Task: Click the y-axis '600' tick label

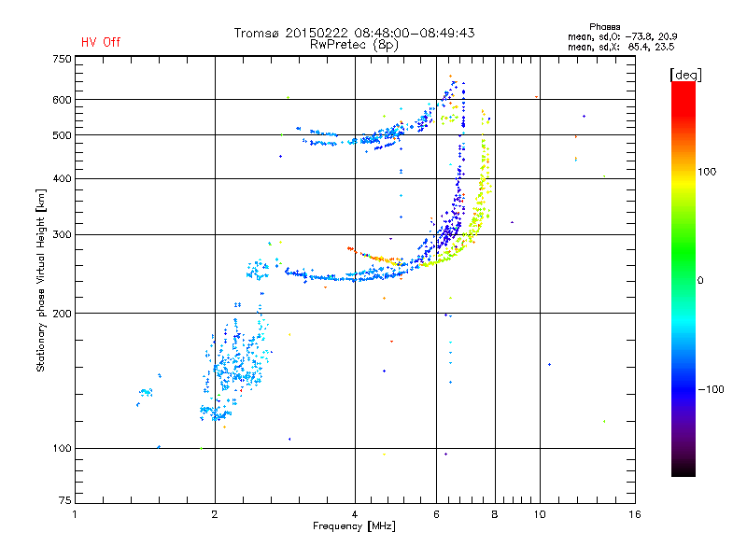Action: click(62, 100)
